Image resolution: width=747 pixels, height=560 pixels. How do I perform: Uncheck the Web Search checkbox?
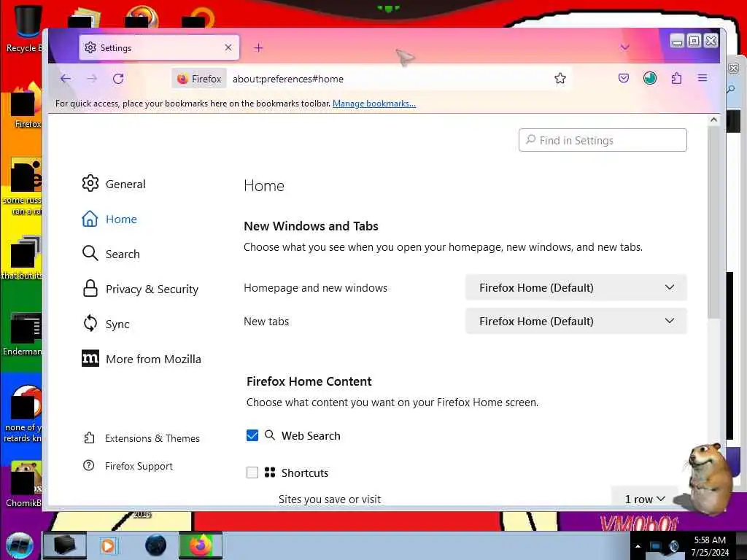tap(252, 435)
